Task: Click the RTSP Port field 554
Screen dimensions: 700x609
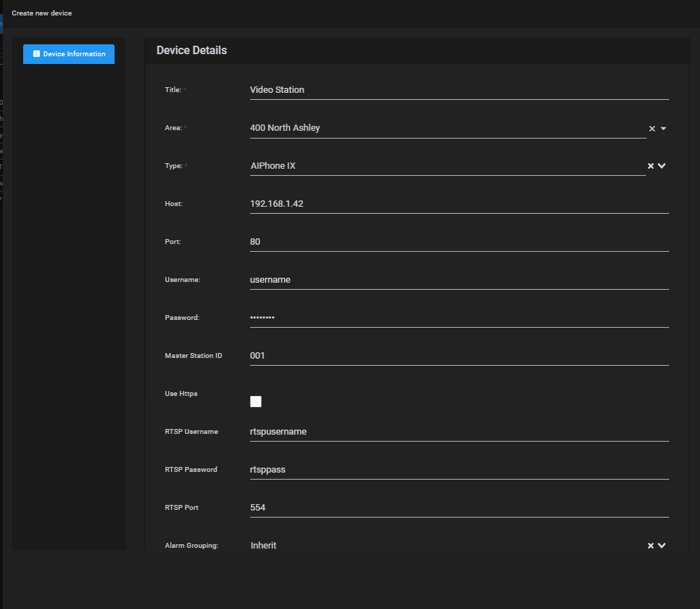Action: point(460,508)
